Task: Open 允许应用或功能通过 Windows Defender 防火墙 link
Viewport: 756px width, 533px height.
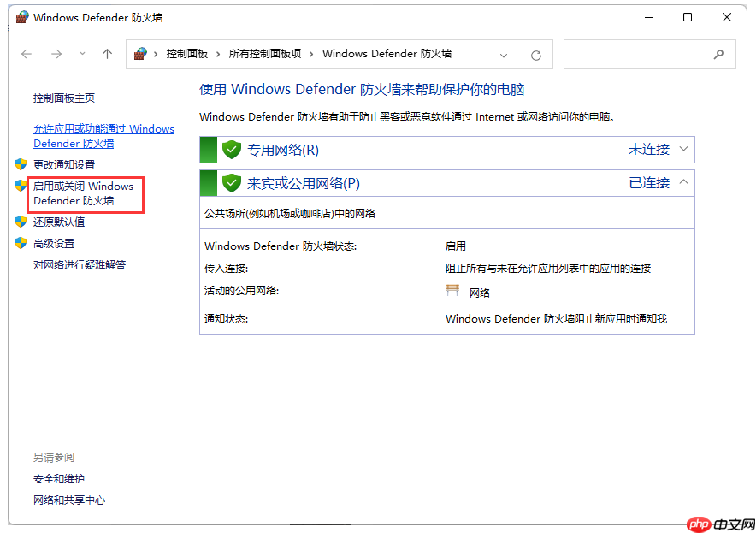Action: coord(103,136)
